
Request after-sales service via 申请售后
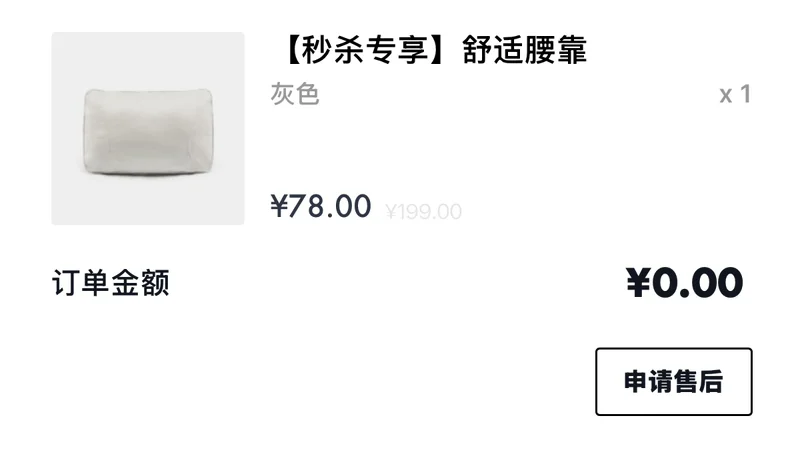pos(673,381)
